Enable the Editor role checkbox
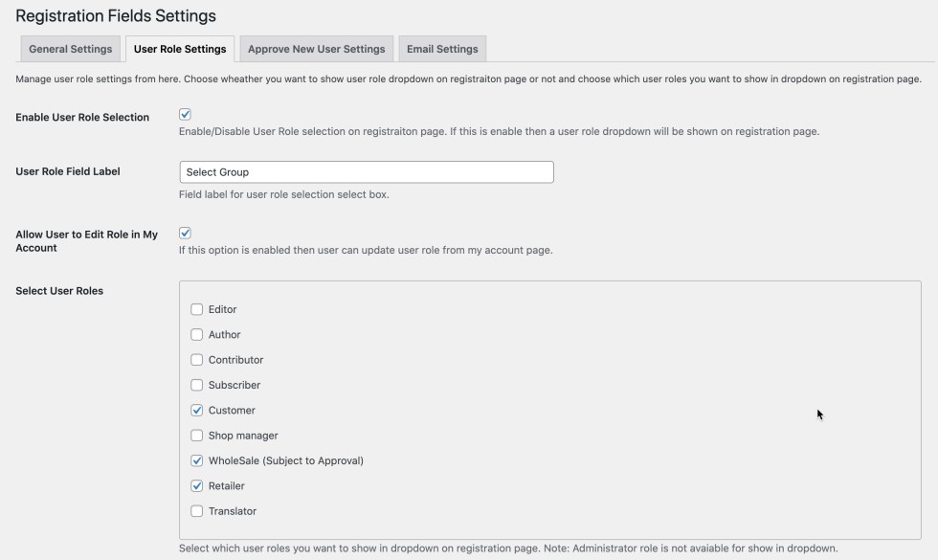Screen dimensions: 938x560 click(197, 309)
